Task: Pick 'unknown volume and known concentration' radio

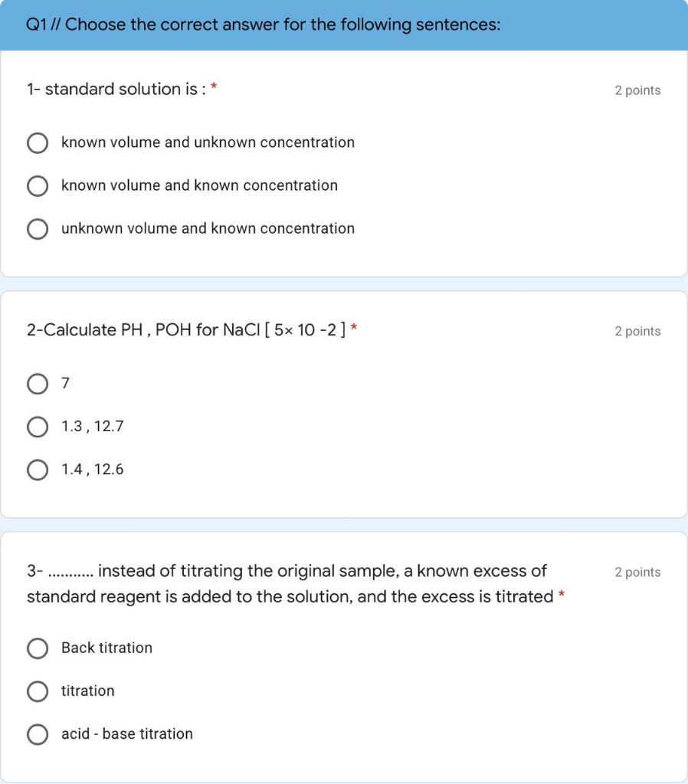Action: click(38, 229)
